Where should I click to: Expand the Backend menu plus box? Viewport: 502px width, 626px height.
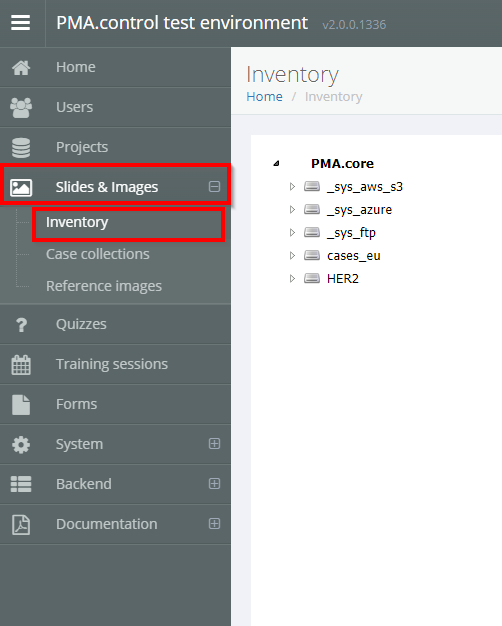pos(214,483)
